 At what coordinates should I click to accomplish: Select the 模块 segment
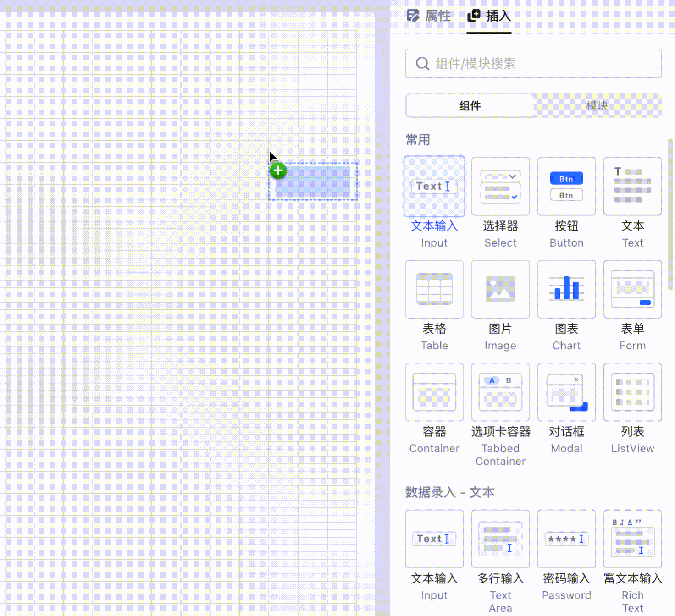(x=597, y=106)
